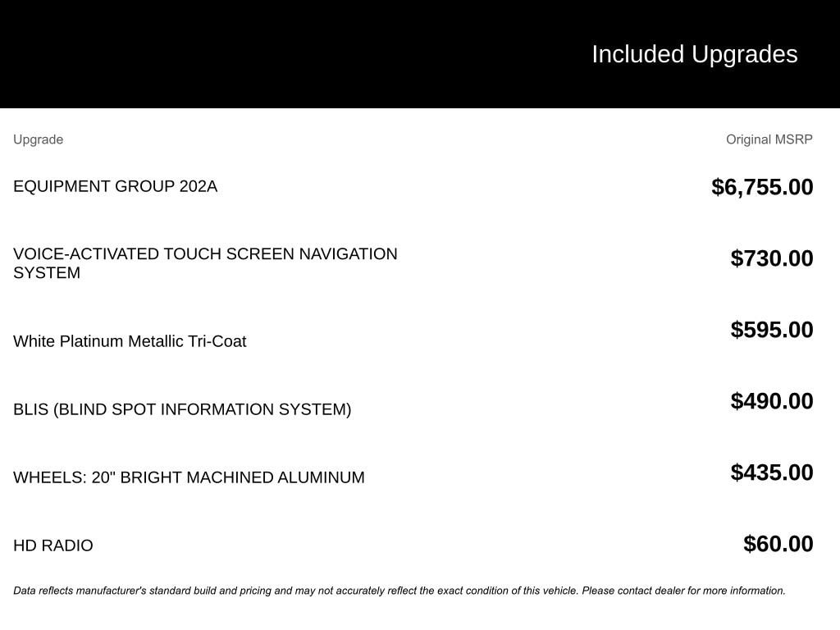Select White Platinum Metallic Tri-Coat upgrade
The image size is (840, 630).
click(x=130, y=341)
